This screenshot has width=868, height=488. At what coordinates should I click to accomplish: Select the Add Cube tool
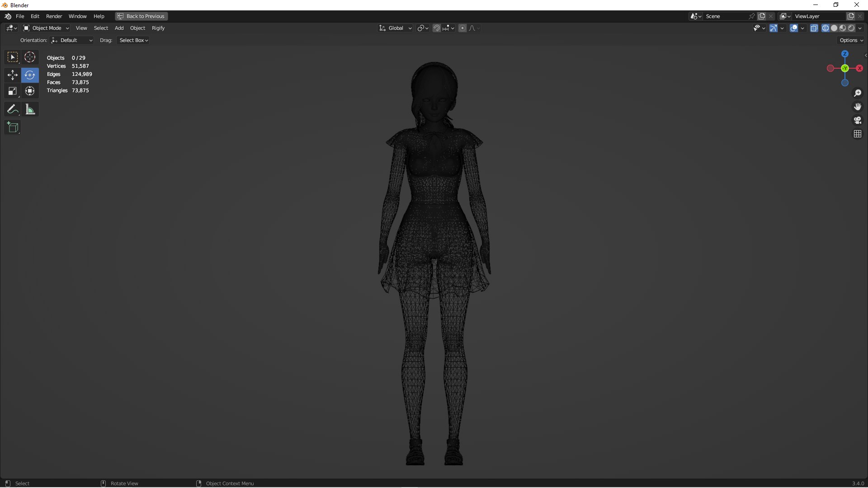point(12,127)
